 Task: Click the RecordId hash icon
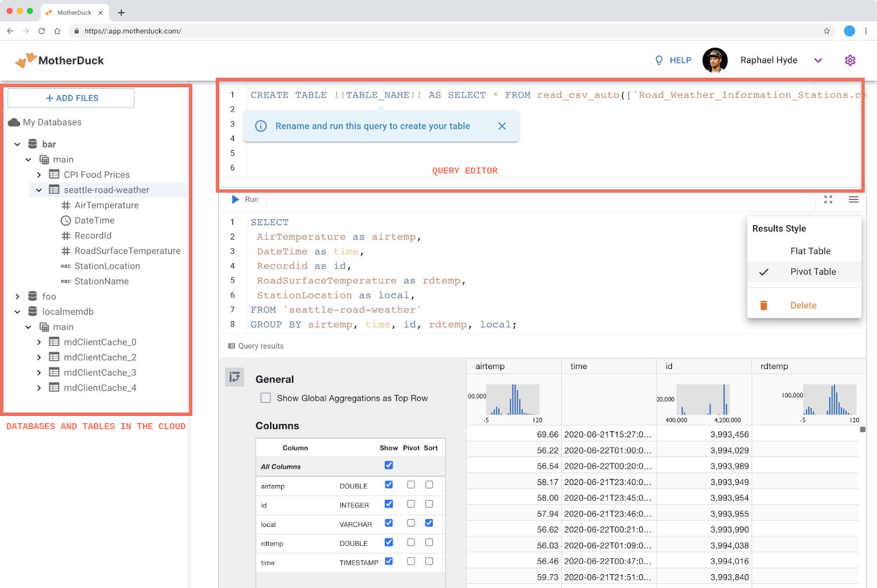coord(66,236)
